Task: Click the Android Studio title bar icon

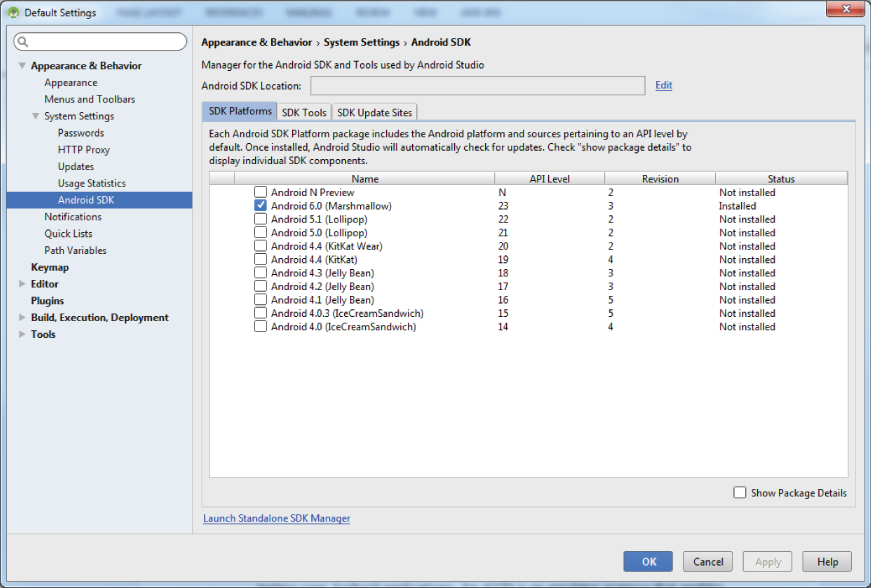Action: (13, 12)
